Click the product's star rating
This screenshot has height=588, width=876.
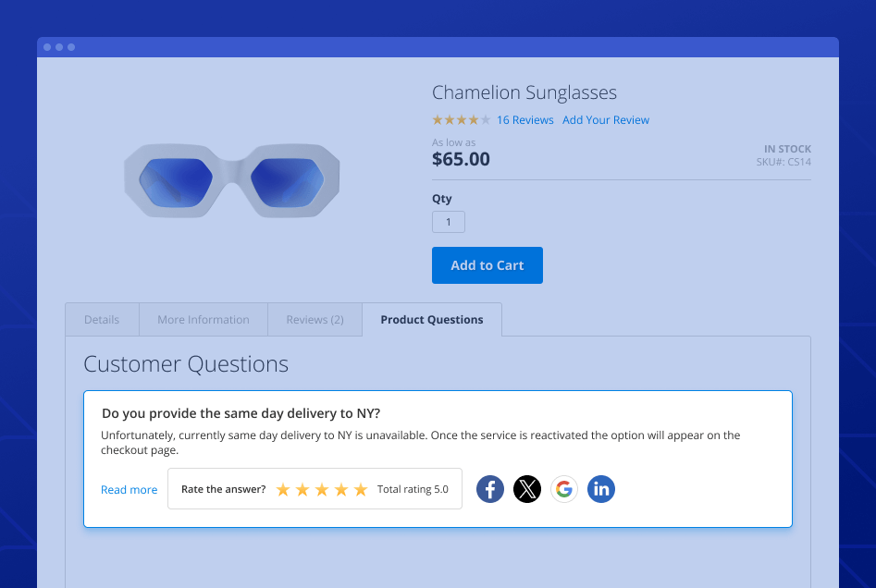461,119
